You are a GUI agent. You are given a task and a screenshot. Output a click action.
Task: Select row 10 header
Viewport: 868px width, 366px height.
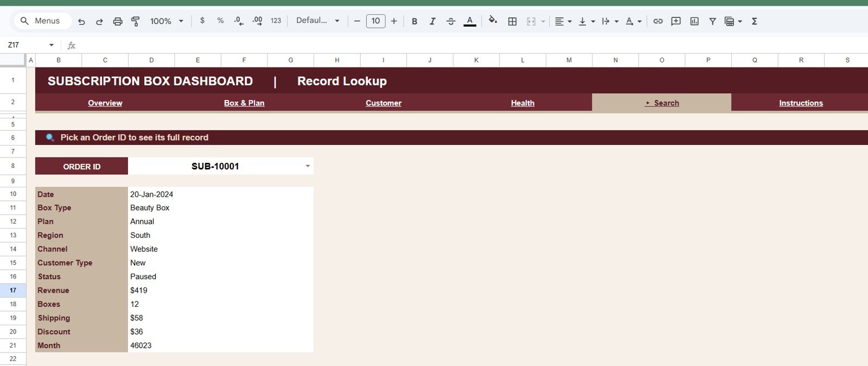point(13,194)
